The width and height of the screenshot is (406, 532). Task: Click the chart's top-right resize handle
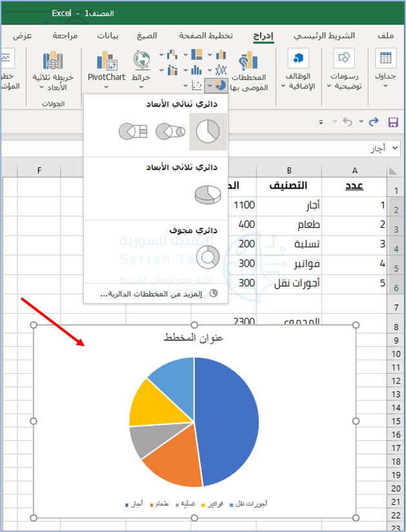(x=356, y=325)
